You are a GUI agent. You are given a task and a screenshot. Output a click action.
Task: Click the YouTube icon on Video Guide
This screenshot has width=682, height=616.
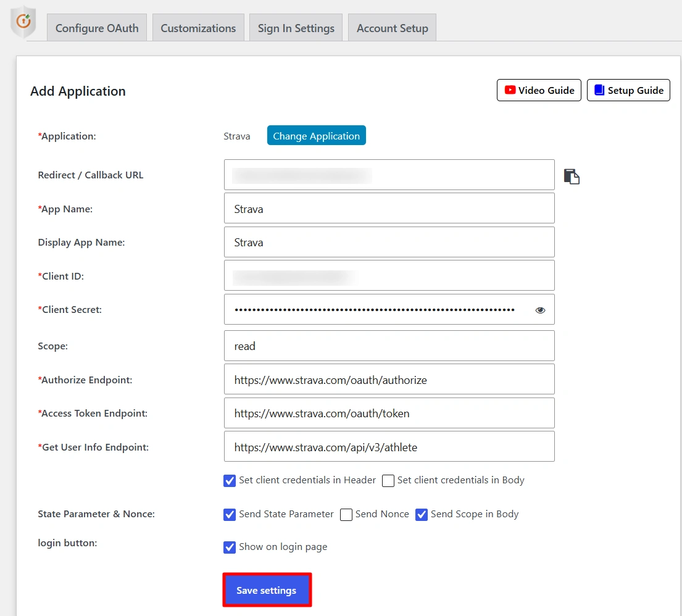510,89
